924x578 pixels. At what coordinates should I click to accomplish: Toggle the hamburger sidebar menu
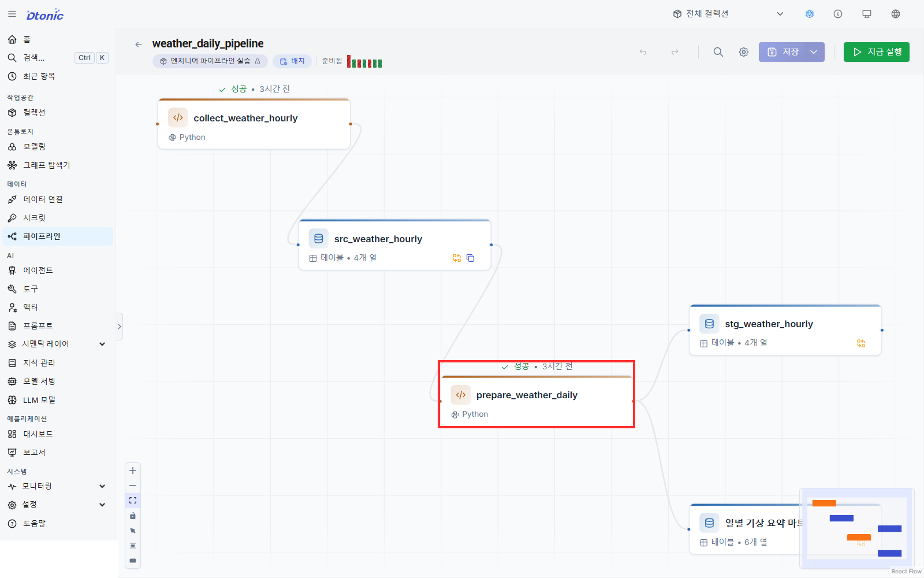point(12,14)
